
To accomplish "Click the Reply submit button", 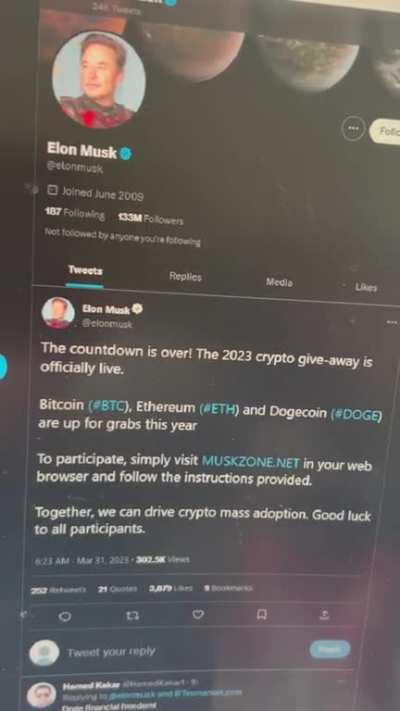I will (x=330, y=649).
